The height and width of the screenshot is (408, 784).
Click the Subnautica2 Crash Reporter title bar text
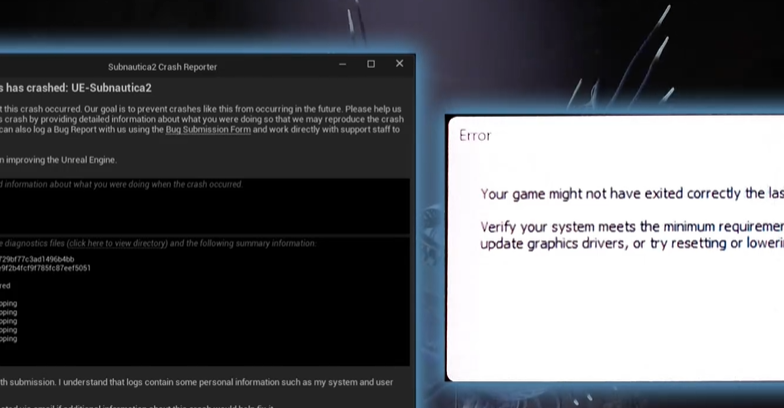click(x=162, y=67)
